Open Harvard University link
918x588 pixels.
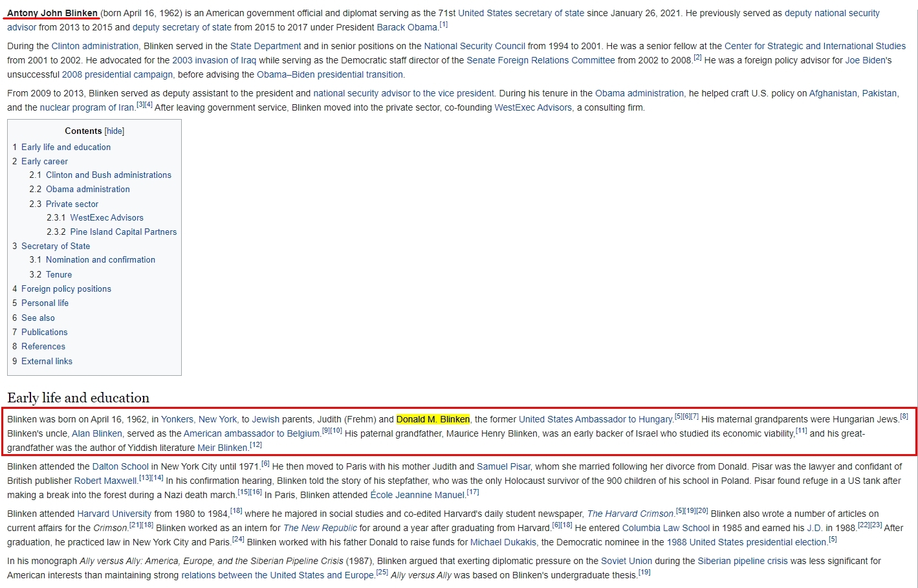point(115,514)
